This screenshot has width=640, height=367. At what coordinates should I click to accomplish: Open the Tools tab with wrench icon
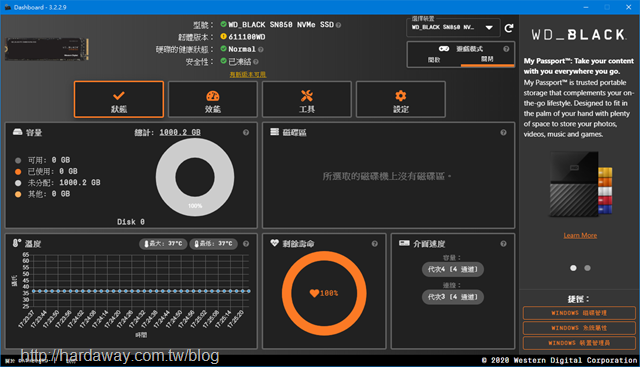pyautogui.click(x=307, y=99)
